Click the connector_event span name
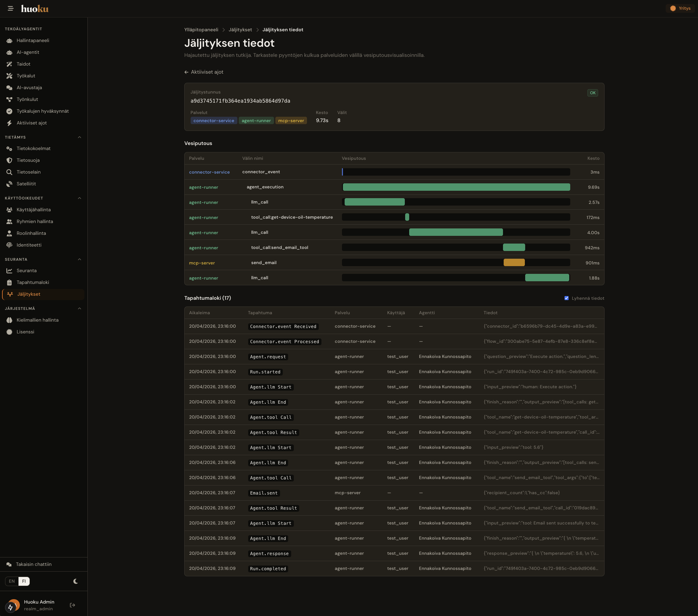The height and width of the screenshot is (616, 698). (x=261, y=172)
